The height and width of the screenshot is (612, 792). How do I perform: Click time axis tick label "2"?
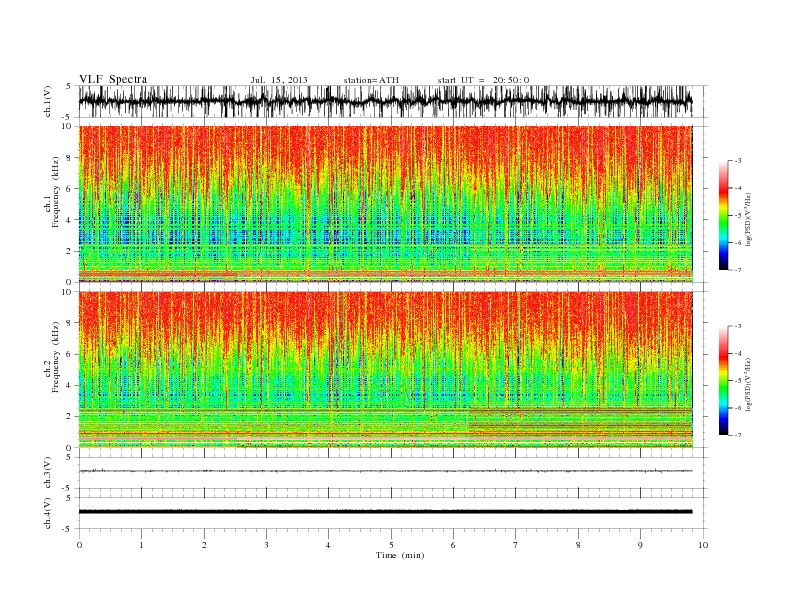204,545
